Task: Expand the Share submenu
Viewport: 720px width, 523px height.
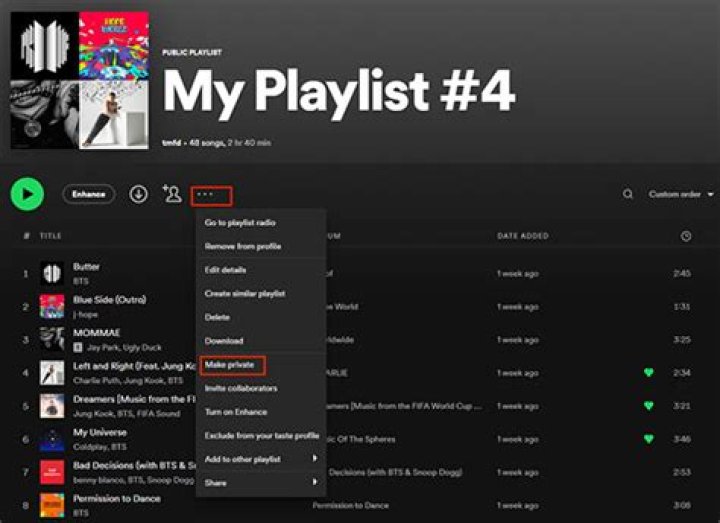Action: 260,483
